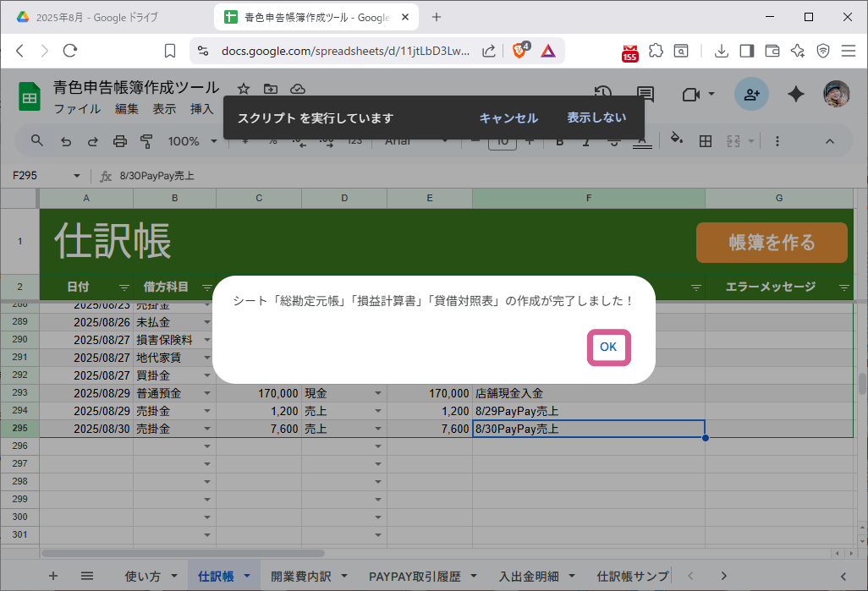The height and width of the screenshot is (591, 868).
Task: Open the fill color tool
Action: click(x=677, y=141)
